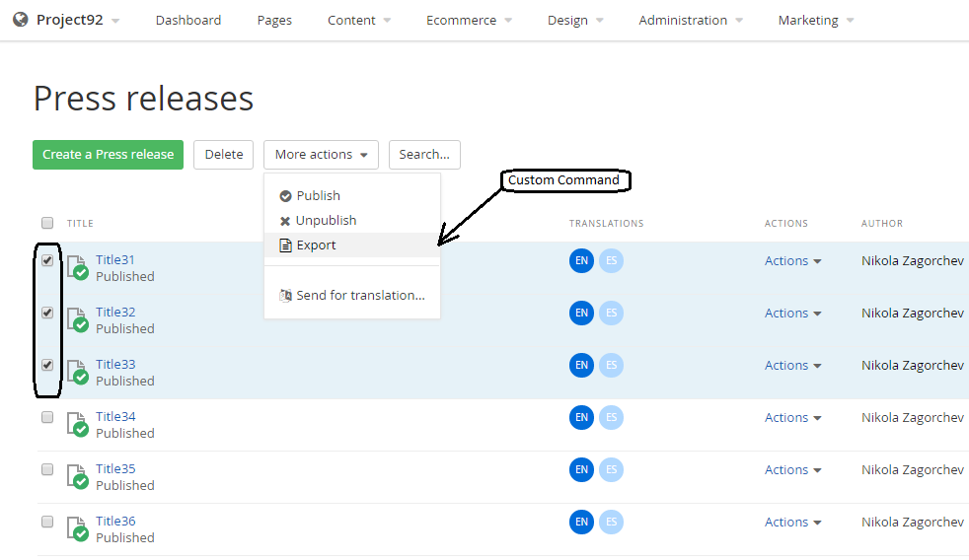
Task: Open the Pages menu item
Action: pyautogui.click(x=274, y=21)
